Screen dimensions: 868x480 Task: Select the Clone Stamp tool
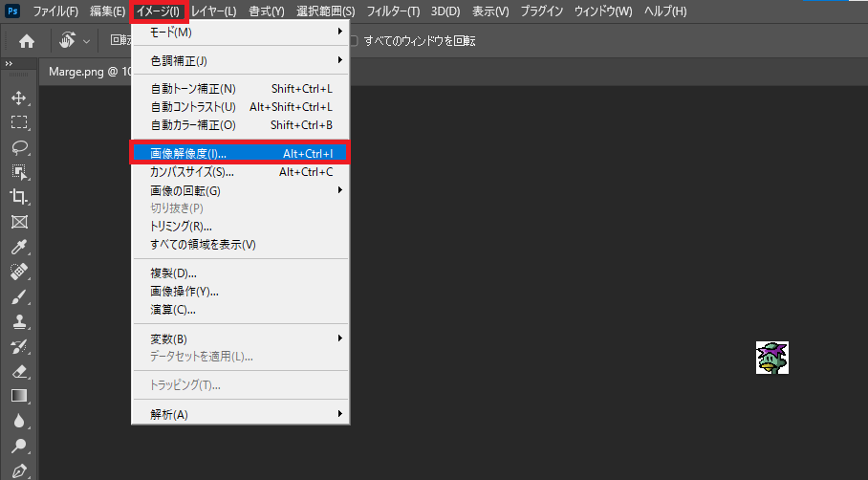(19, 321)
